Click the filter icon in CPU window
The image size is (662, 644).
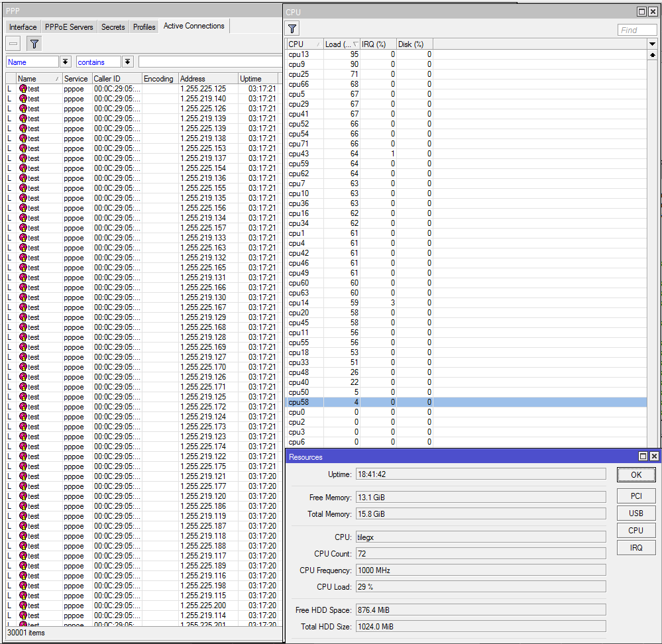pyautogui.click(x=292, y=28)
